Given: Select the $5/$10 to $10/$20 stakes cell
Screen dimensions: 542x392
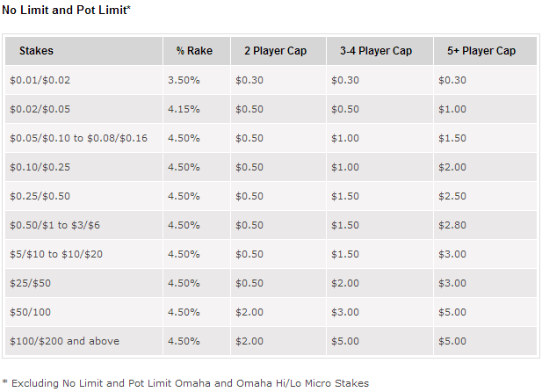Looking at the screenshot, I should coord(57,254).
